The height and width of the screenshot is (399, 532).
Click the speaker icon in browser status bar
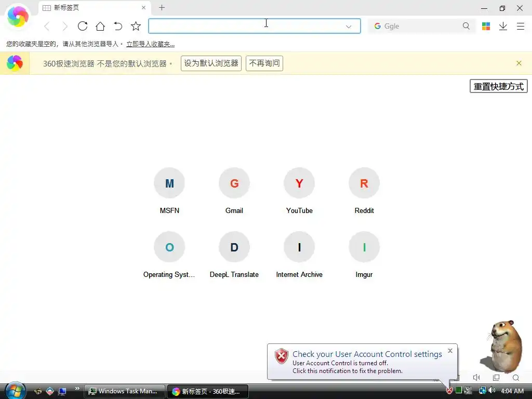coord(476,378)
